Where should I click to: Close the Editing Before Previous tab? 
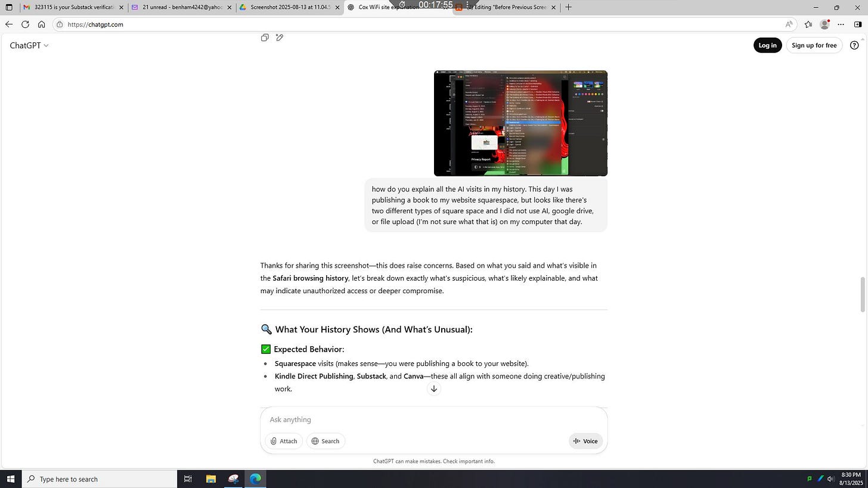553,8
